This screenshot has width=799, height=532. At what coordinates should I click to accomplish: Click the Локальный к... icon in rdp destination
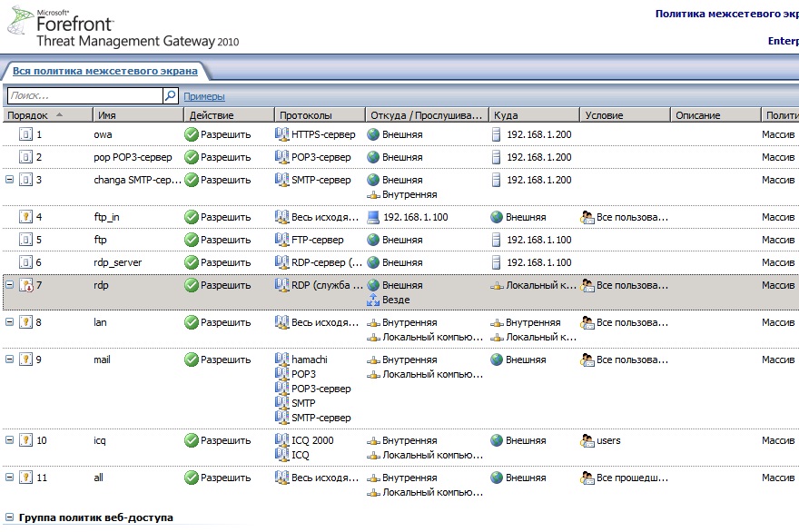pyautogui.click(x=497, y=286)
